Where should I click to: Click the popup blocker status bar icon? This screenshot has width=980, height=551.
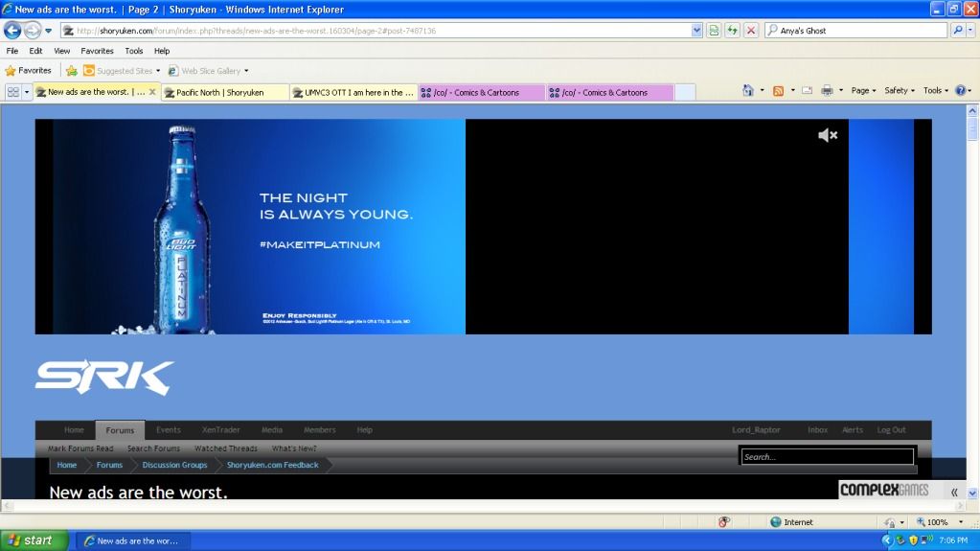coord(724,522)
